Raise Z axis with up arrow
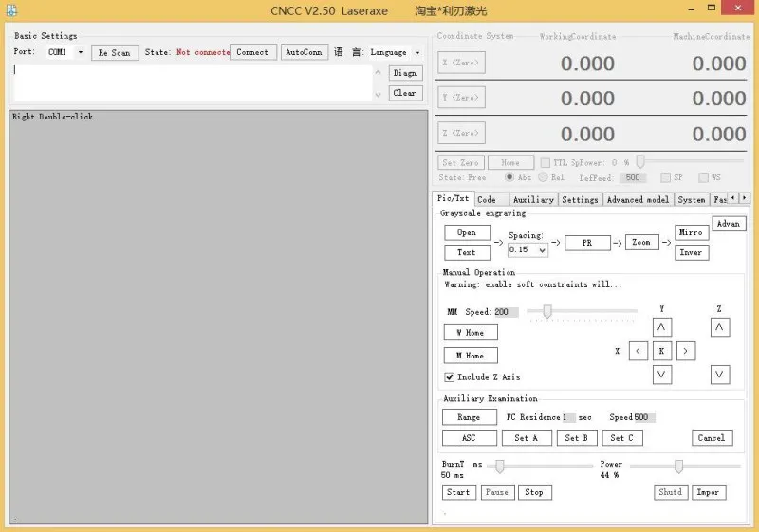This screenshot has height=532, width=759. 720,327
